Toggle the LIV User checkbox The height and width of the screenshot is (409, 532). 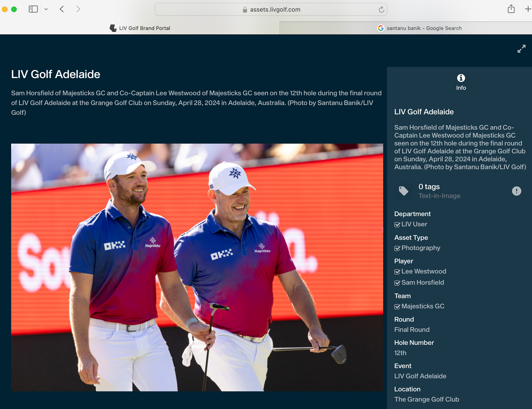click(397, 225)
